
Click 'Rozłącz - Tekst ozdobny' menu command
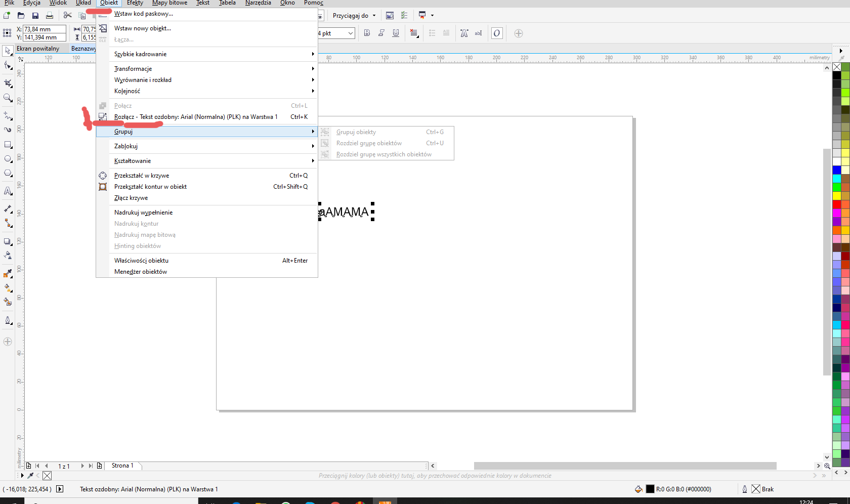click(x=195, y=117)
